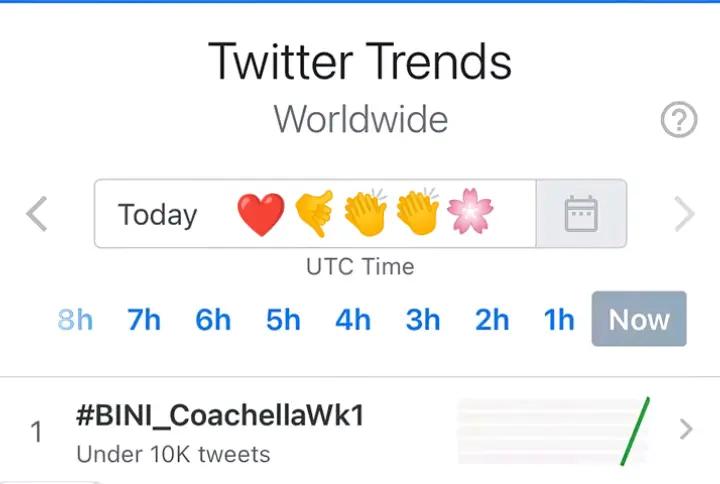This screenshot has height=484, width=720.
Task: Open the calendar date picker
Action: [581, 214]
